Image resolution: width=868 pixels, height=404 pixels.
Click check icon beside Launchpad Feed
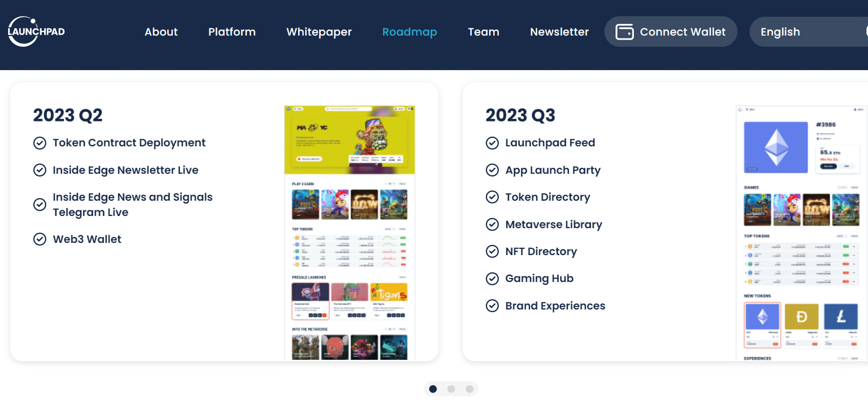coord(492,143)
